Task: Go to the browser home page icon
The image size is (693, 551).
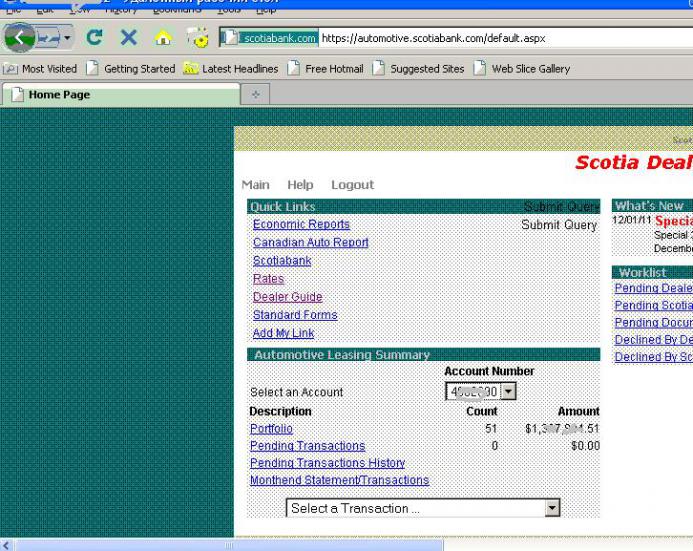Action: pyautogui.click(x=163, y=38)
